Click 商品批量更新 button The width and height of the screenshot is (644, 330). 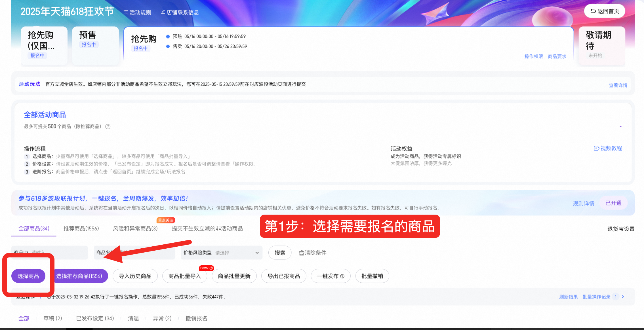click(x=234, y=276)
